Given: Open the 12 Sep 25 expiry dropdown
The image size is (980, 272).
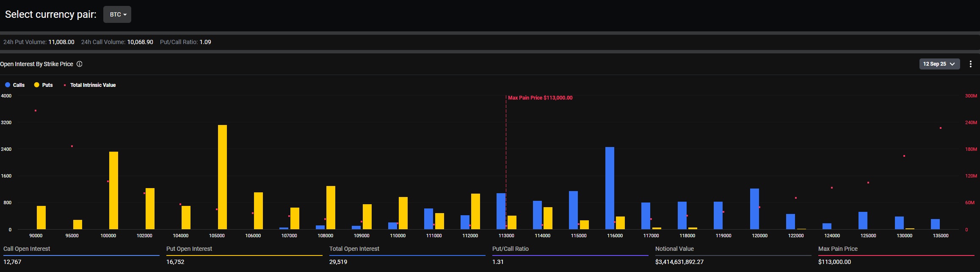Looking at the screenshot, I should click(x=939, y=64).
